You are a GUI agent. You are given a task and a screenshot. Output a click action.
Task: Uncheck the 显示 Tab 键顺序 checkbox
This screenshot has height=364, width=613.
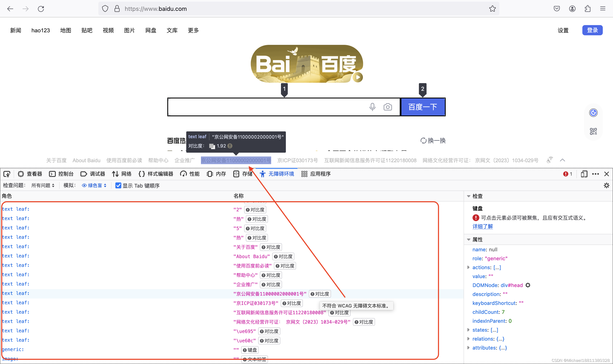[x=118, y=185]
